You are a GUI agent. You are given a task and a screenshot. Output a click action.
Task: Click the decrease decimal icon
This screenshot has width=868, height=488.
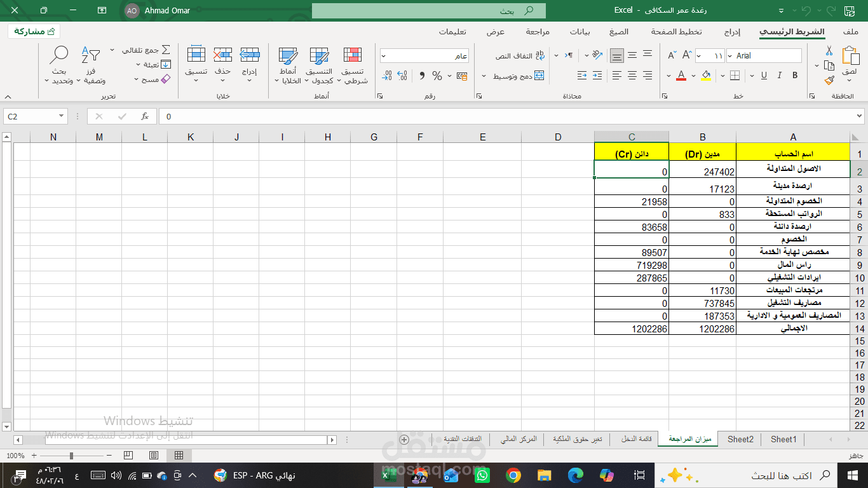point(387,76)
